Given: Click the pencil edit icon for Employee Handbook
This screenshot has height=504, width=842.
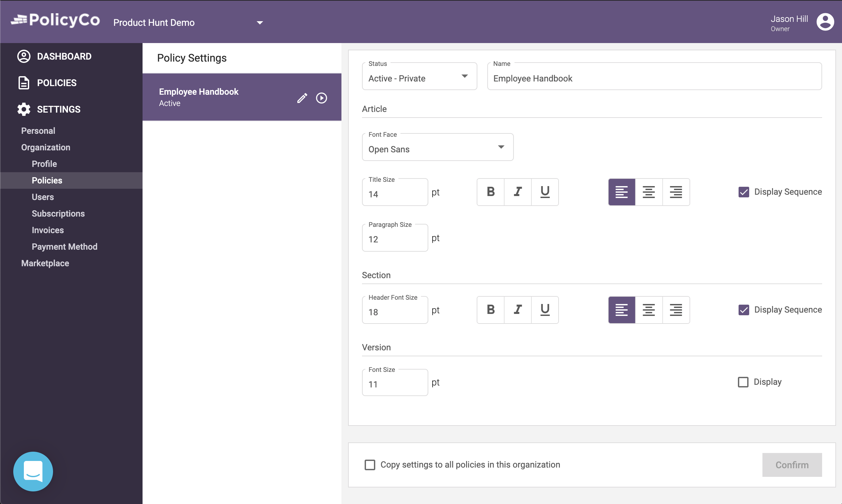Looking at the screenshot, I should (x=302, y=98).
